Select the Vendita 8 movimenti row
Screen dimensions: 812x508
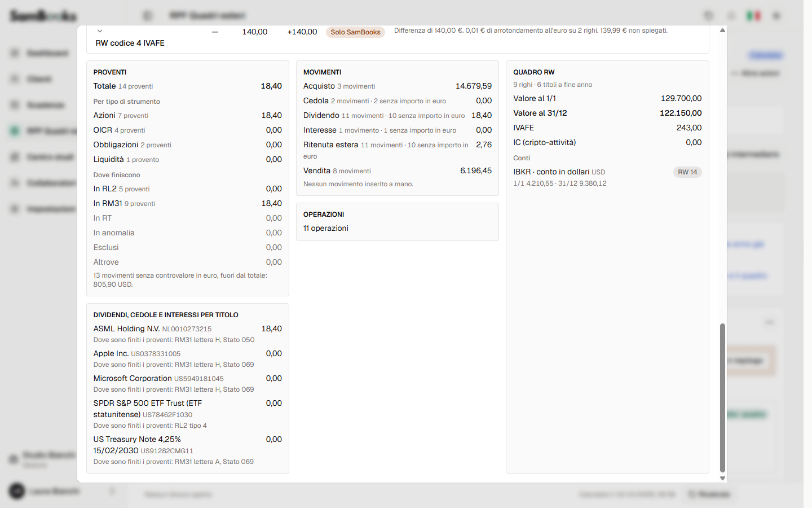(398, 171)
